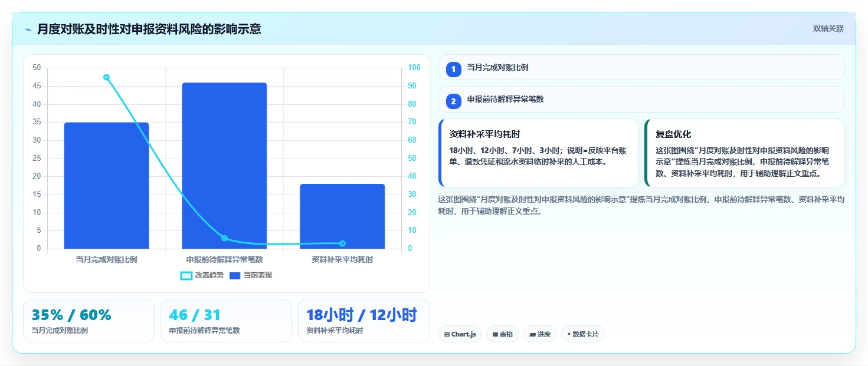Screen dimensions: 868x366
Task: Click trend line point above 当月完成对账比例
Action: point(106,77)
